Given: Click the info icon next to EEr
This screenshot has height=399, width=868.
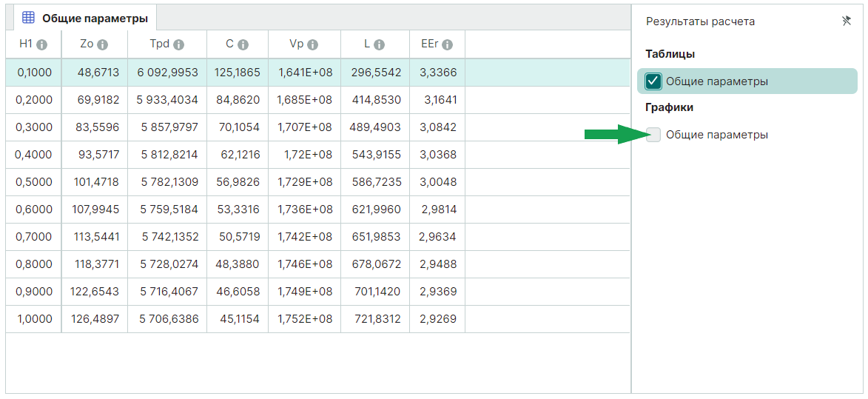Looking at the screenshot, I should tap(448, 45).
